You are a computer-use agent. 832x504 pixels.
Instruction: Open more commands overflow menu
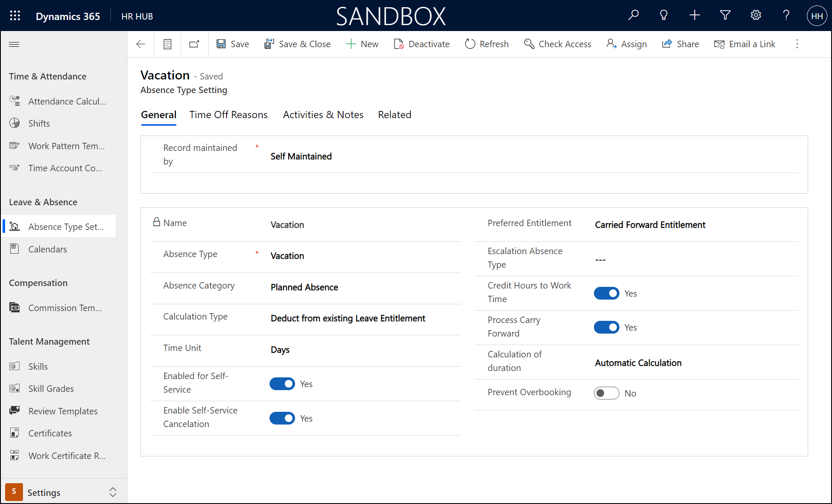pyautogui.click(x=797, y=44)
